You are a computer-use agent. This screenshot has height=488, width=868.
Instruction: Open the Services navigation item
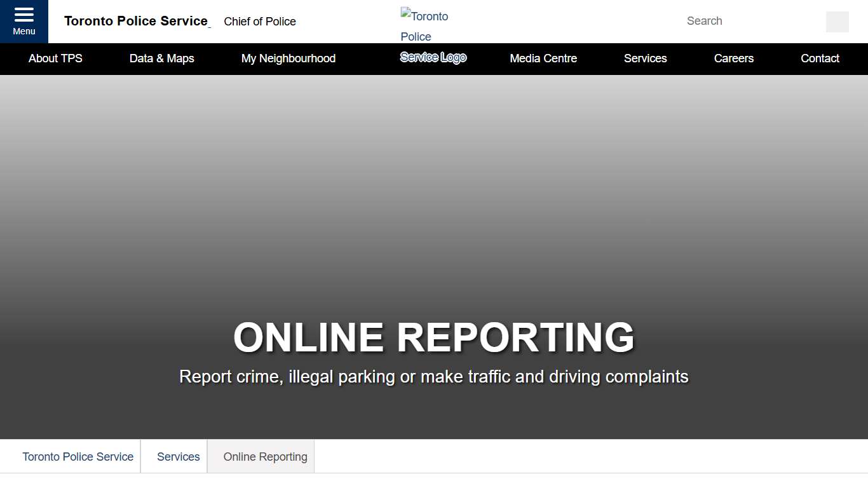click(x=645, y=58)
